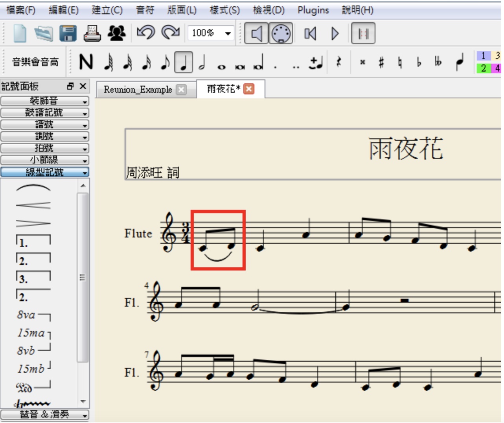
Task: Select the 64th note duration
Action: [109, 62]
